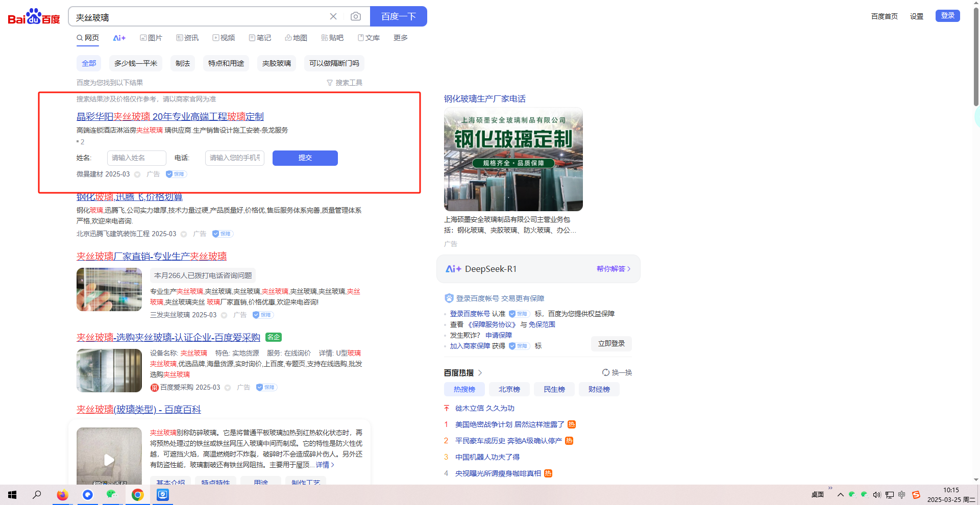Switch to Chrome in the taskbar
The image size is (980, 505).
point(137,495)
